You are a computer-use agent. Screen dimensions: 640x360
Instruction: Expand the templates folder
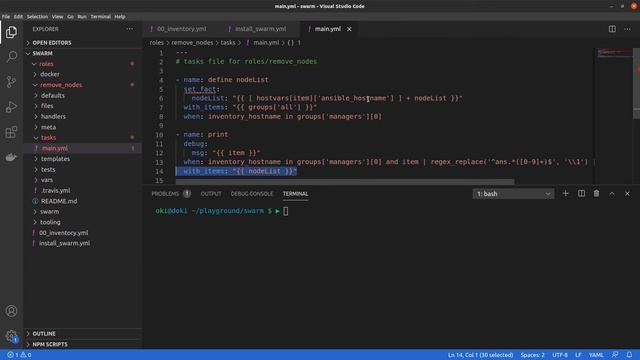coord(83,159)
